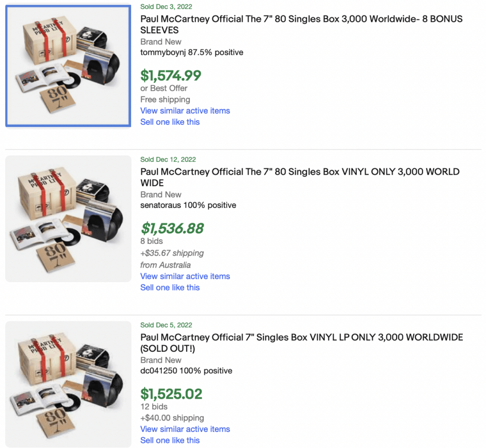Click View similar active items under $1,525.02

185,429
